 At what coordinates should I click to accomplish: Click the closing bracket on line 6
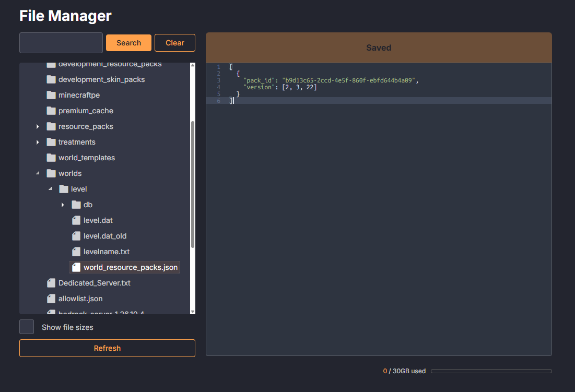pos(231,100)
